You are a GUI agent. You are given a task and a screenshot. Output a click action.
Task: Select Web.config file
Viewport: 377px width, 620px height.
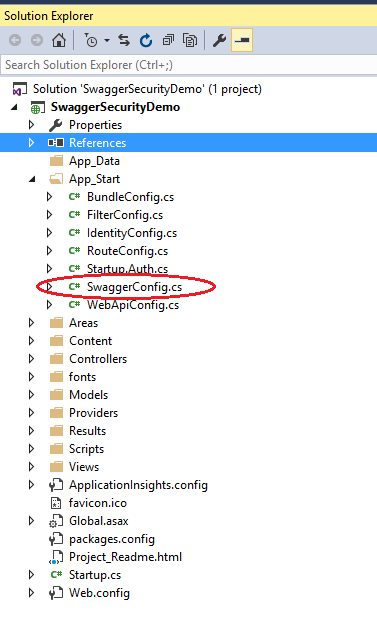[99, 593]
